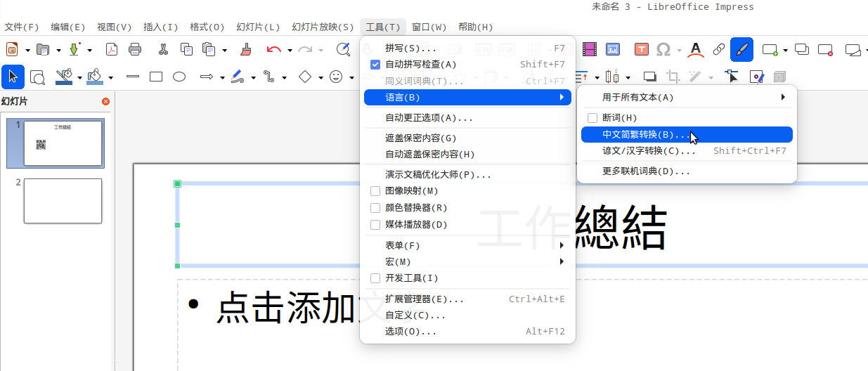Click the Zoom & Pan tool
Screen dimensions: 868x371
pyautogui.click(x=38, y=77)
